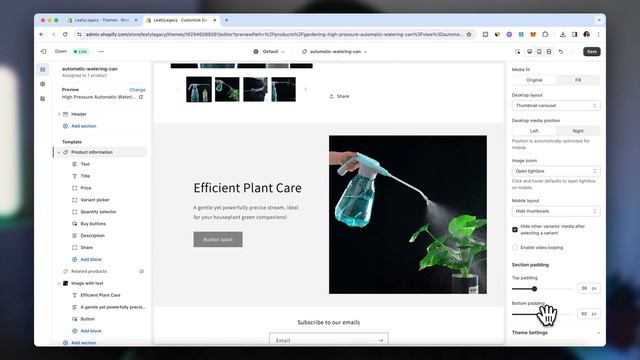Switch to fullscreen preview icon
The height and width of the screenshot is (360, 640).
pos(549,51)
